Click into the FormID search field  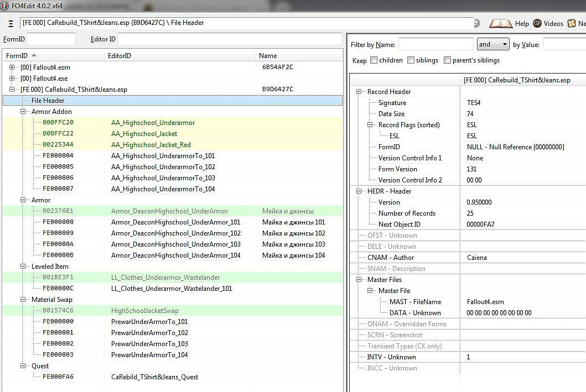tap(51, 39)
